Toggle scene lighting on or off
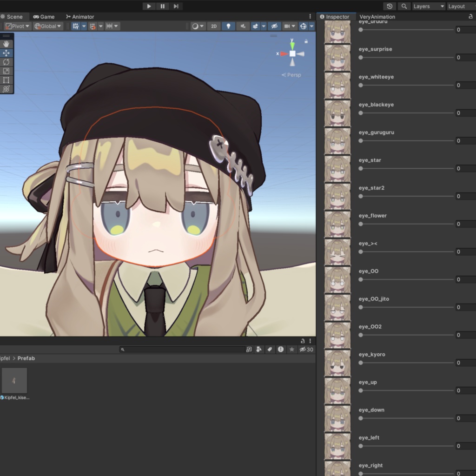 coord(228,26)
